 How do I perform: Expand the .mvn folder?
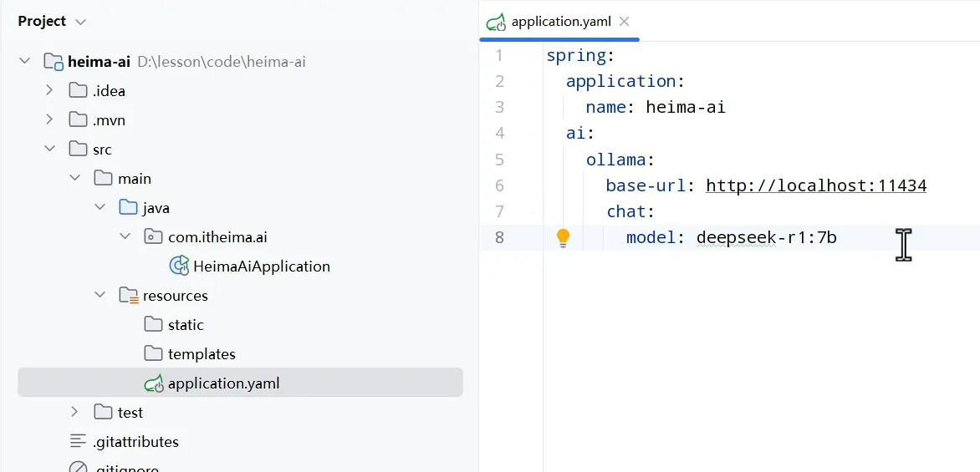pyautogui.click(x=50, y=119)
